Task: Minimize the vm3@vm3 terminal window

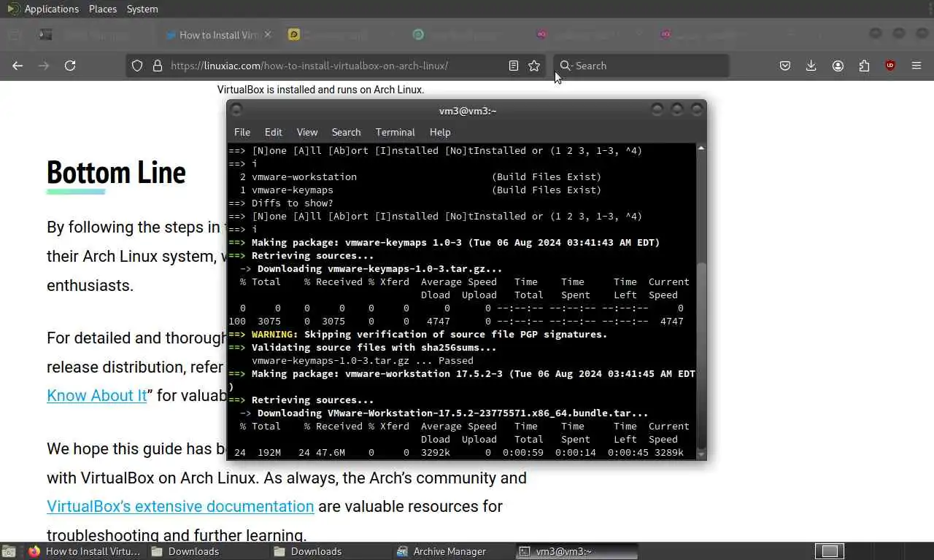Action: click(657, 109)
